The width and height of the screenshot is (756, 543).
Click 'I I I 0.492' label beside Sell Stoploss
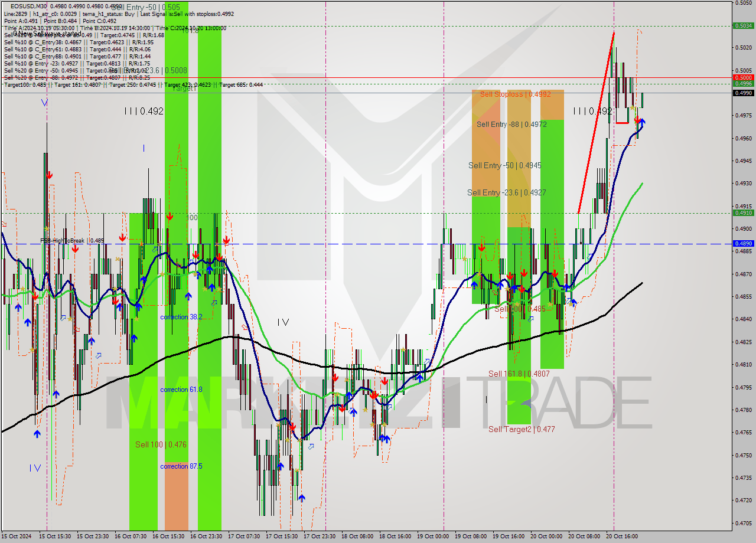click(592, 111)
